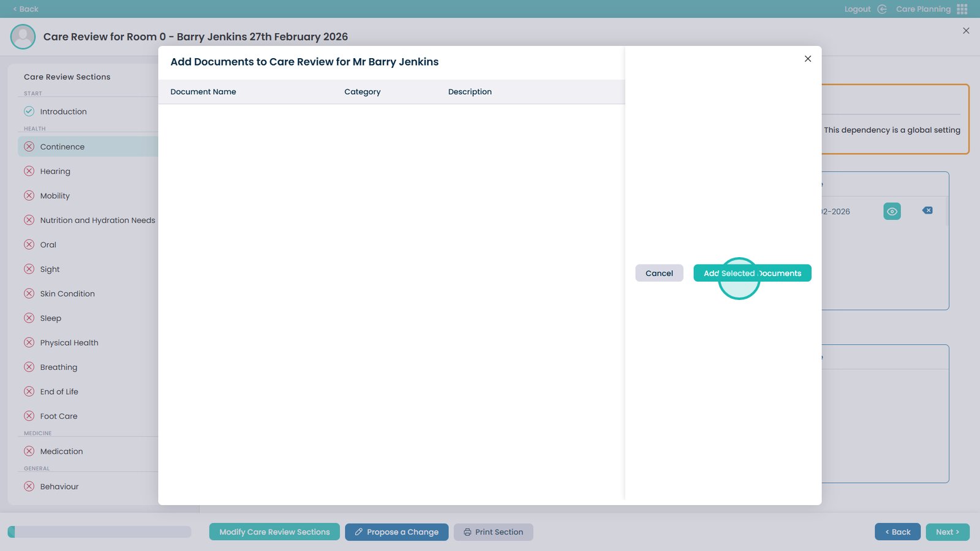The width and height of the screenshot is (980, 551).
Task: Click the Print Section button
Action: tap(493, 532)
